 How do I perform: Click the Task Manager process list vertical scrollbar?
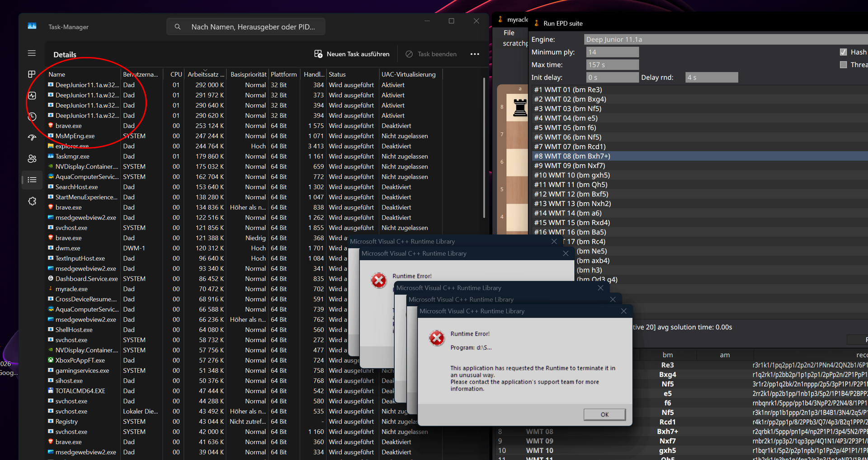click(484, 147)
